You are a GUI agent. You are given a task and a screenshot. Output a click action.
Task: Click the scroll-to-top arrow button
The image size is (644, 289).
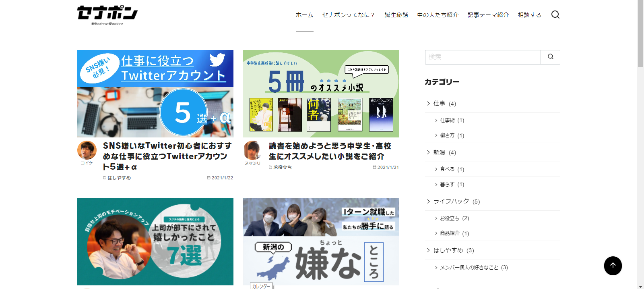[613, 266]
